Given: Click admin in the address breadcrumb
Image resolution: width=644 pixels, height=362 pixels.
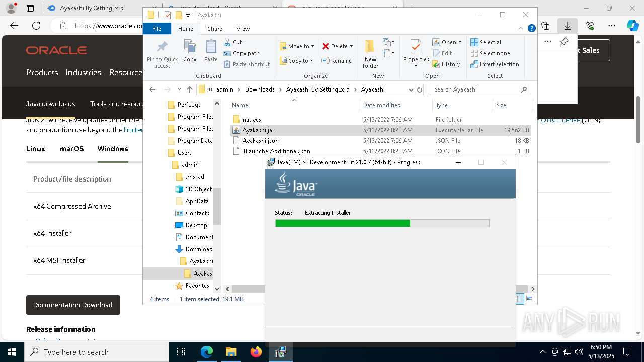Looking at the screenshot, I should point(225,89).
